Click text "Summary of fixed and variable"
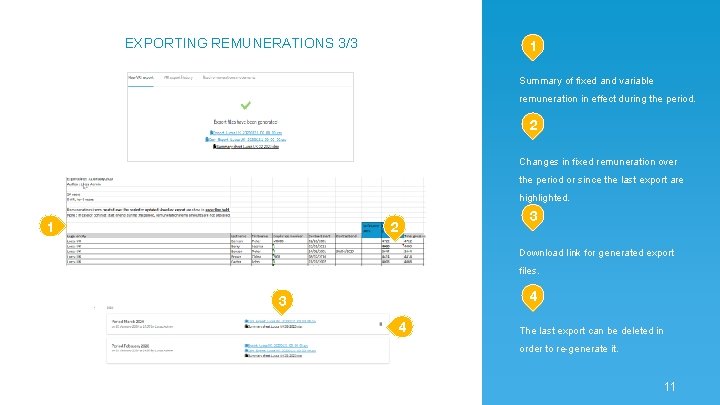 tap(586, 81)
